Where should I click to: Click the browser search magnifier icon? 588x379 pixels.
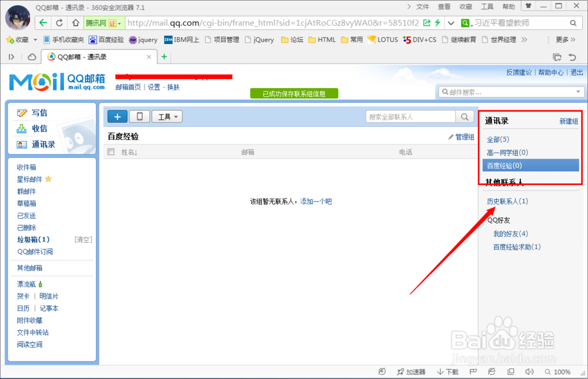[x=573, y=24]
